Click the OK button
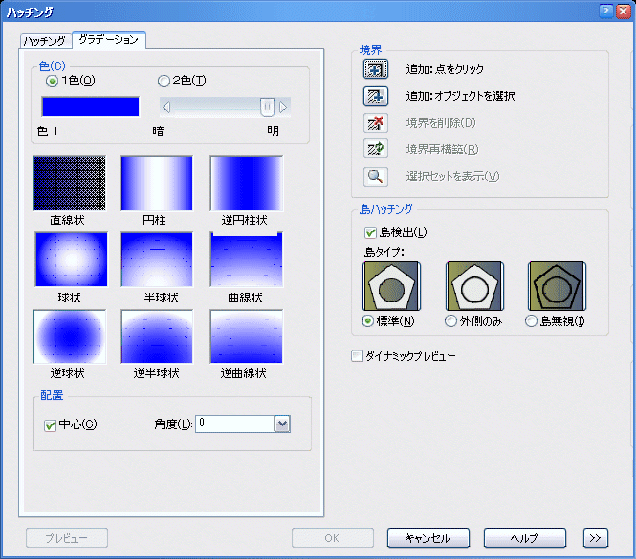The width and height of the screenshot is (636, 559). click(333, 538)
